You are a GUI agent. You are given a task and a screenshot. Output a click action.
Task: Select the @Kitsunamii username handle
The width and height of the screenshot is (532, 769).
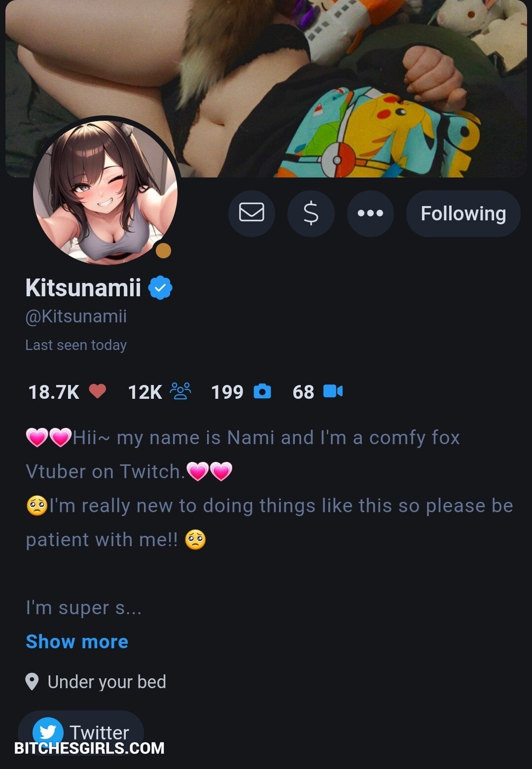click(x=76, y=316)
